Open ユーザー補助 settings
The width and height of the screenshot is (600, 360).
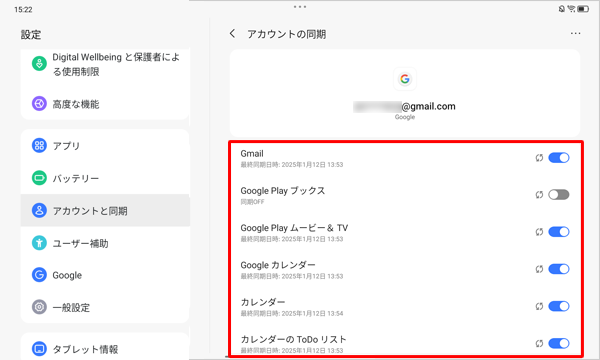click(x=105, y=243)
